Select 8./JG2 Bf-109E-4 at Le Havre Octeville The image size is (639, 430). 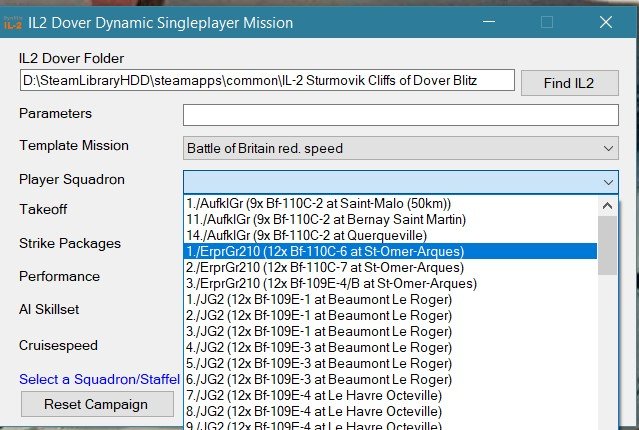click(x=390, y=412)
